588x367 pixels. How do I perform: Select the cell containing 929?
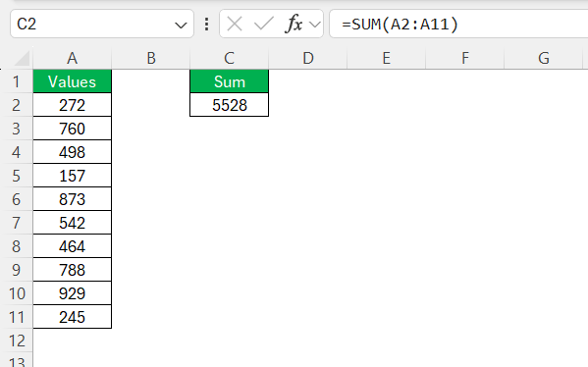[x=72, y=293]
